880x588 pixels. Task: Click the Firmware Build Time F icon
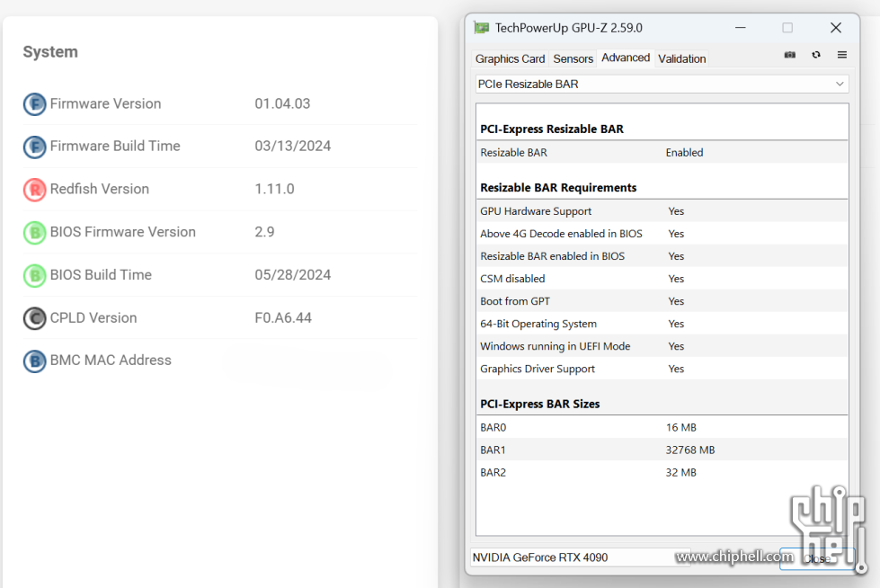(x=35, y=147)
